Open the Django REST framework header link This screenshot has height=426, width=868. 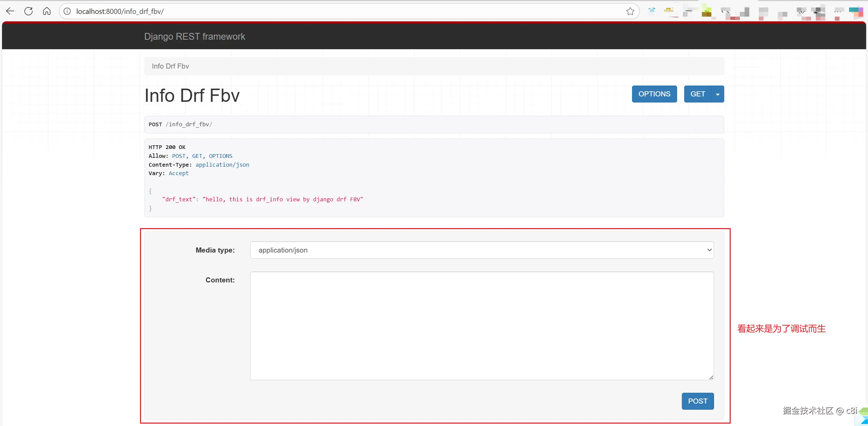194,36
